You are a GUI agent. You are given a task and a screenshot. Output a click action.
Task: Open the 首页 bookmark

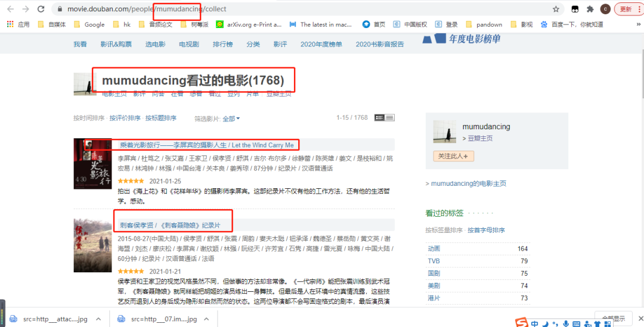click(374, 24)
